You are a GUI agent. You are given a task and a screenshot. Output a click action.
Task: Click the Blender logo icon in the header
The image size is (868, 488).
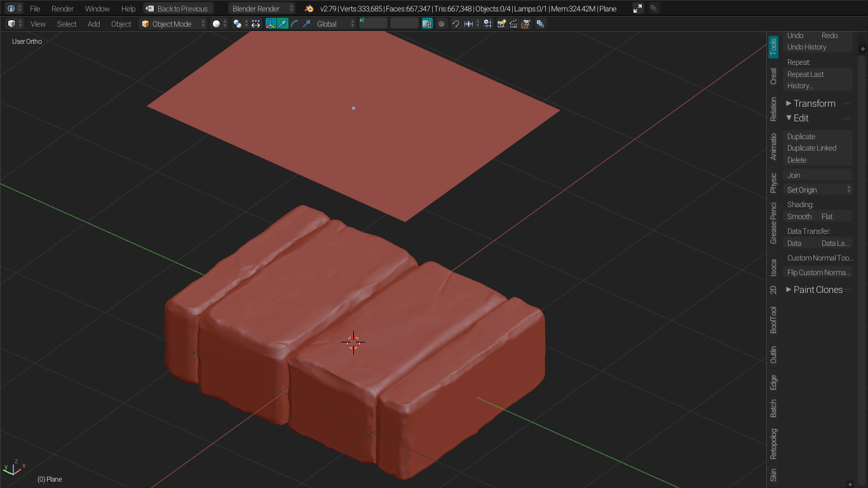click(x=309, y=8)
